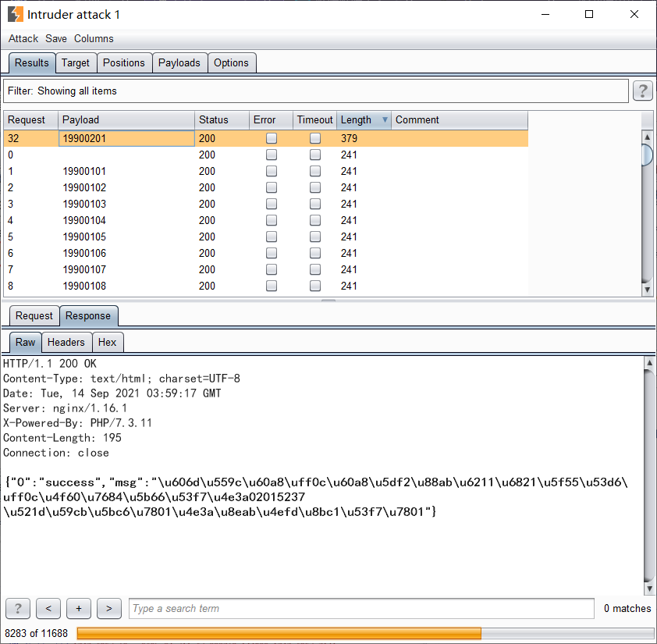Switch to the Results tab
657x644 pixels.
click(32, 63)
